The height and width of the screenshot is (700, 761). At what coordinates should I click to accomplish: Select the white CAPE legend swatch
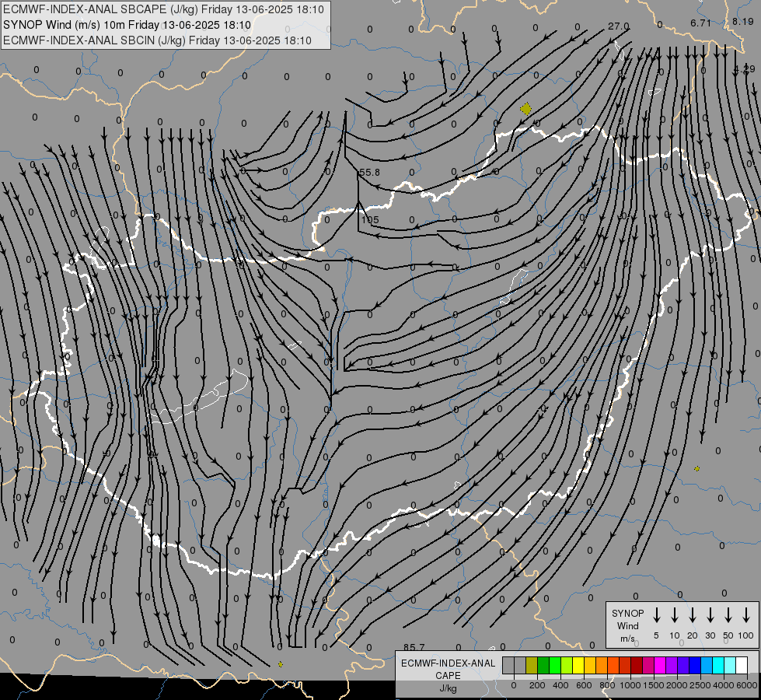(741, 665)
